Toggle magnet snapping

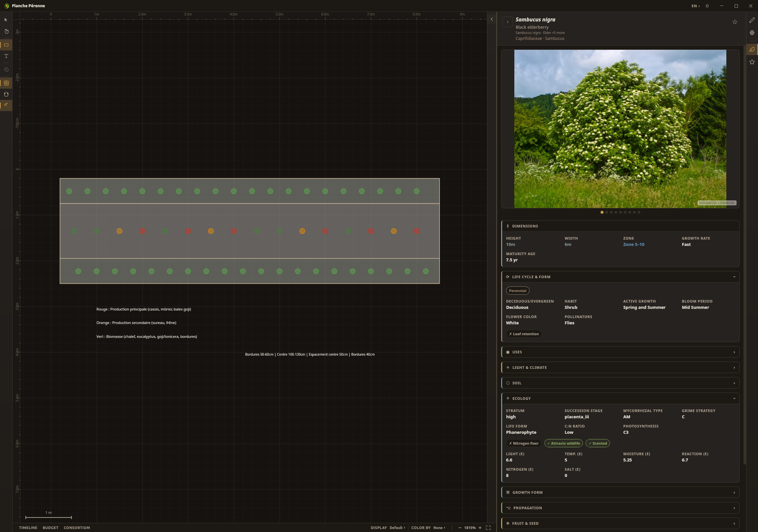pyautogui.click(x=6, y=94)
